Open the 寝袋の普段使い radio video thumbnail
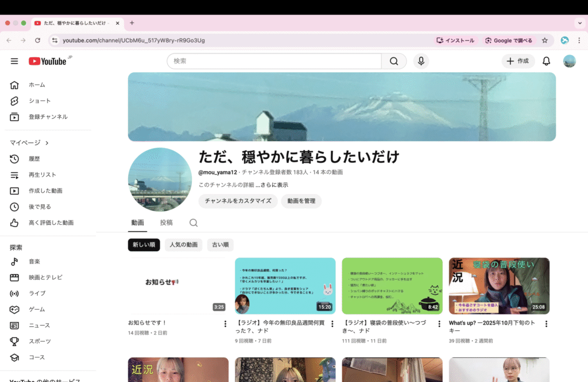This screenshot has height=382, width=588. tap(392, 286)
